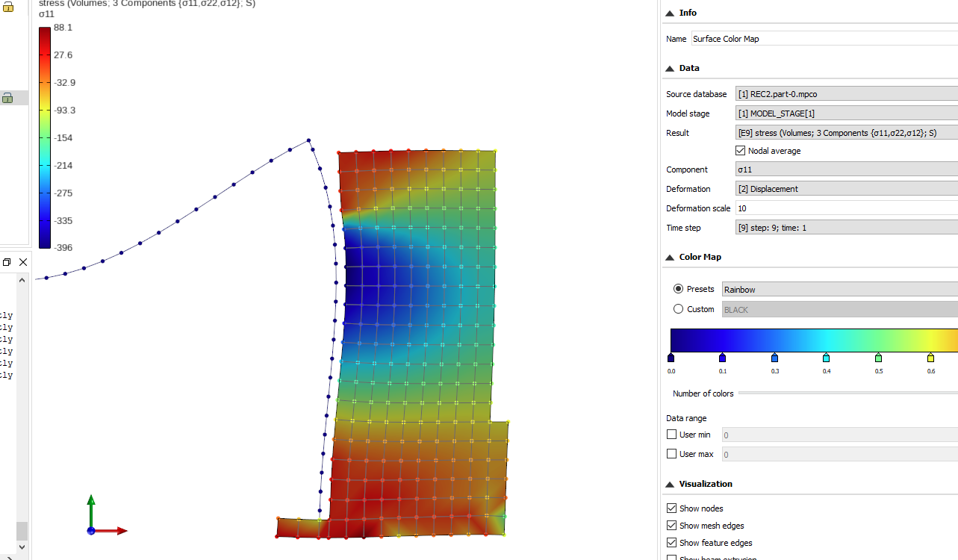Click the disabled BLACK custom color dropdown
The image size is (958, 560).
point(840,309)
